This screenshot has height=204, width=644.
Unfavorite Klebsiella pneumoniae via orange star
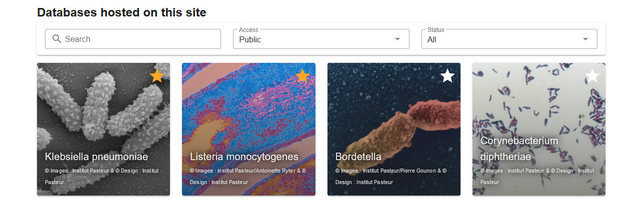point(157,76)
